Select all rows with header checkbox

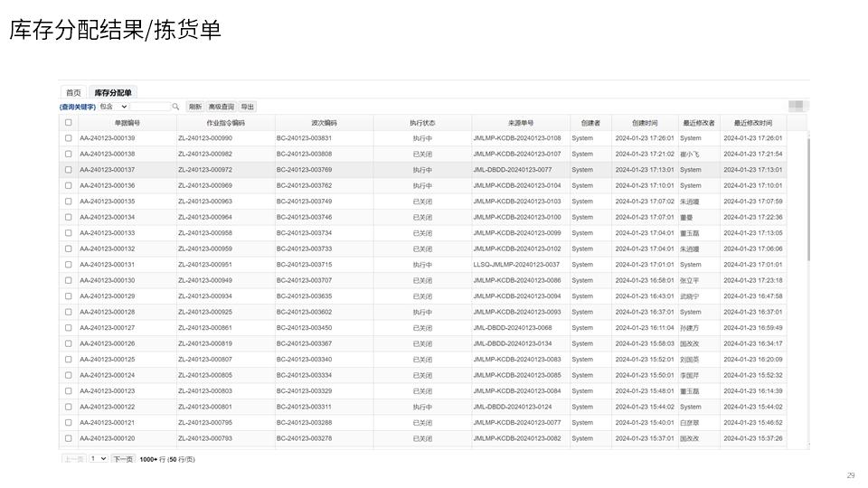pos(68,123)
